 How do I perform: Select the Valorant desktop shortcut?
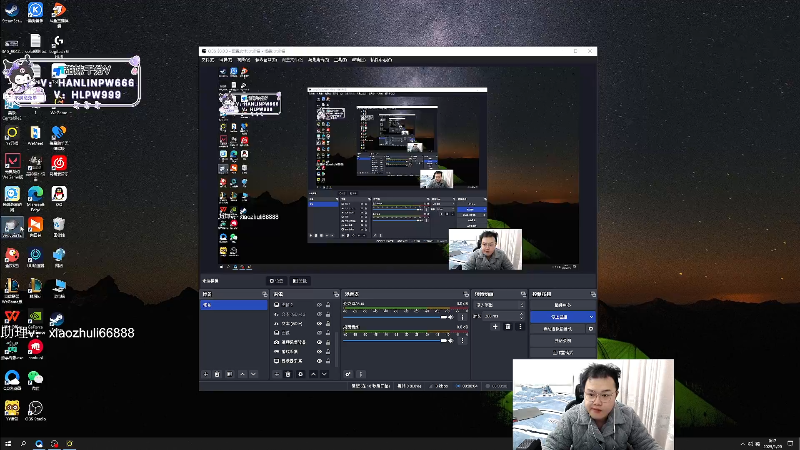coord(12,166)
